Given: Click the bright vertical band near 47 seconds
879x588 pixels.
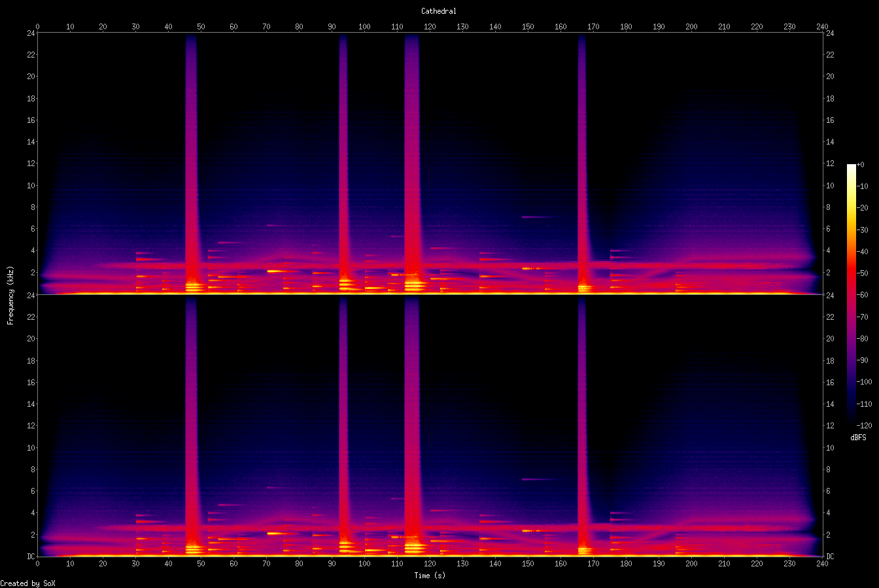Looking at the screenshot, I should coord(190,164).
